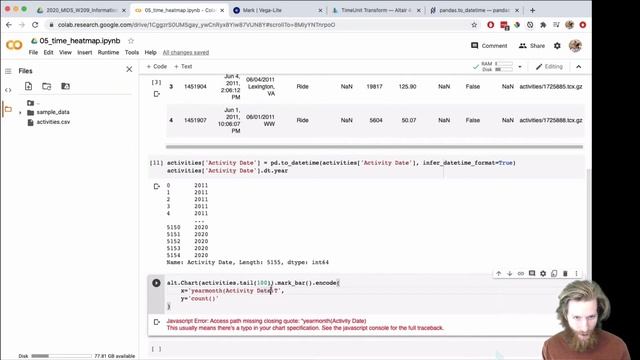Switch to TimeUnit Transform Altair tab

tap(376, 10)
